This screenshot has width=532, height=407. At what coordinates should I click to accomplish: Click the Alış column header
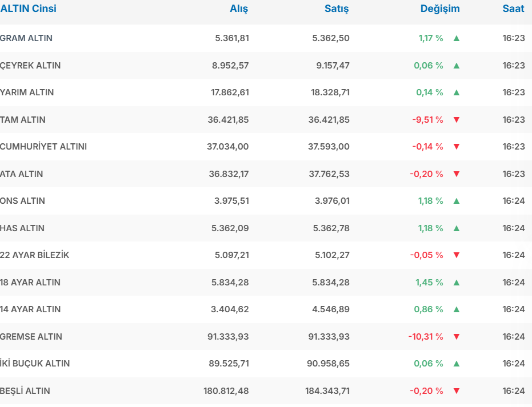pos(239,9)
